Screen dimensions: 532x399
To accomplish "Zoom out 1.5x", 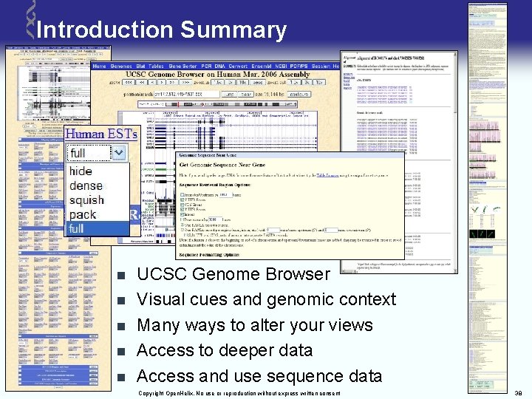I will (x=295, y=83).
